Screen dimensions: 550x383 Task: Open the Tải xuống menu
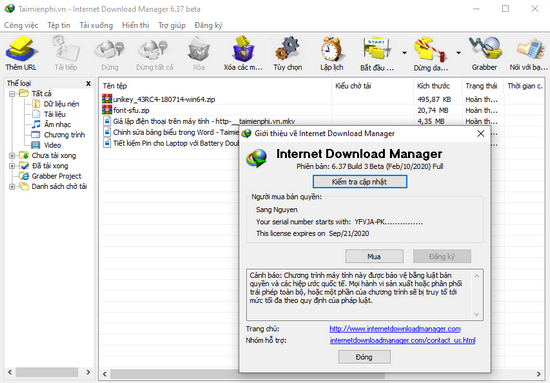(x=96, y=25)
